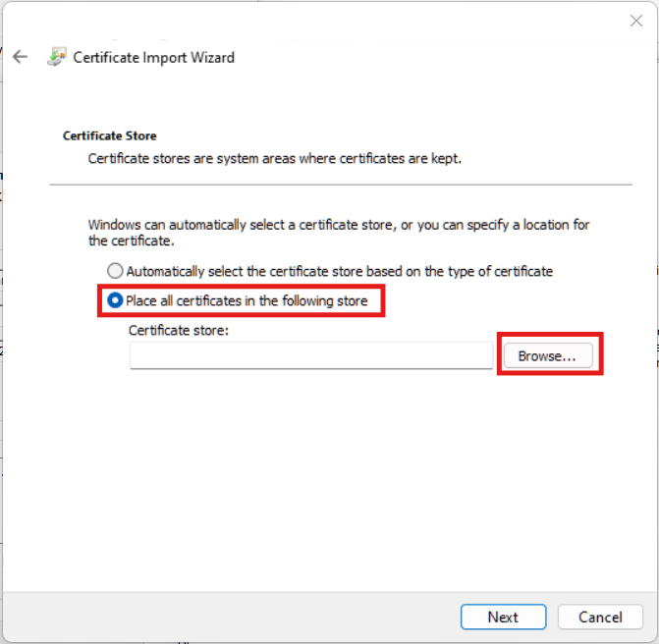This screenshot has width=659, height=644.
Task: Select the Place all certificates radio button
Action: pyautogui.click(x=115, y=300)
